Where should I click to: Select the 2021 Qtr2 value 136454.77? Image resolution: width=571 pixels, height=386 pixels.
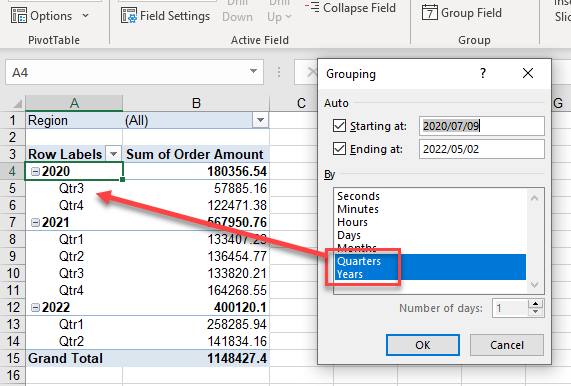pyautogui.click(x=196, y=256)
